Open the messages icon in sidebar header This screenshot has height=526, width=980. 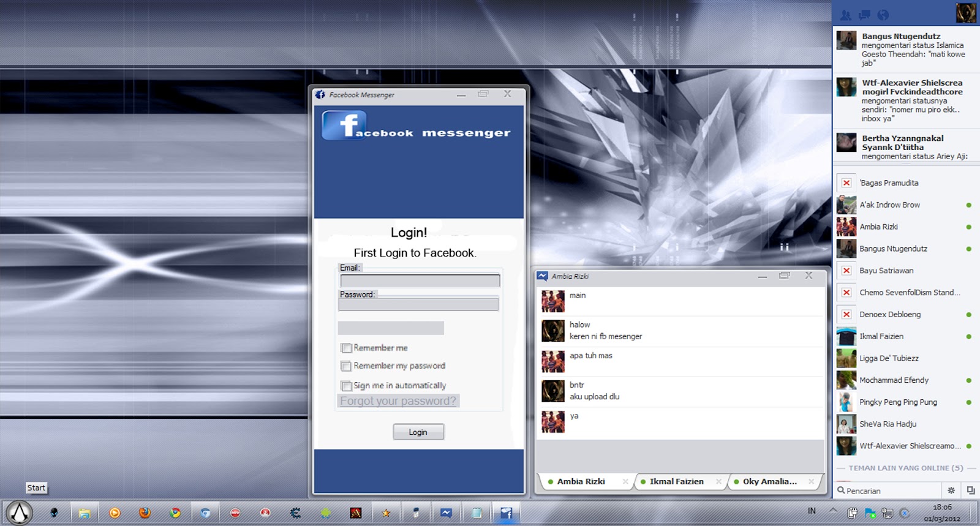click(864, 15)
